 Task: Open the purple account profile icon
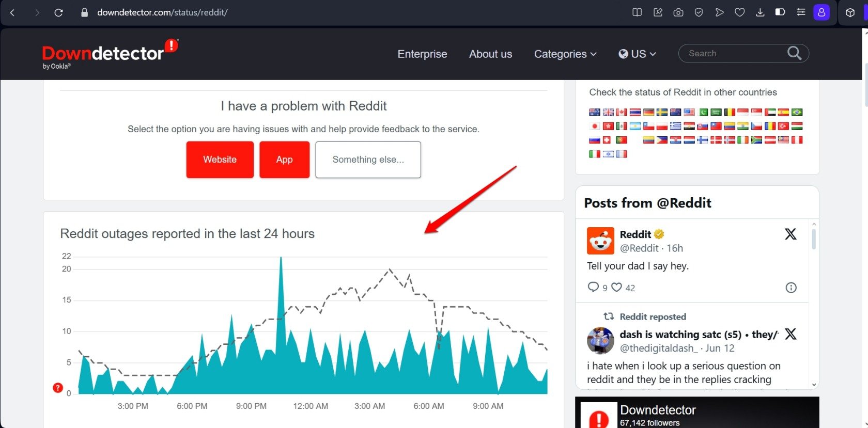pos(822,12)
